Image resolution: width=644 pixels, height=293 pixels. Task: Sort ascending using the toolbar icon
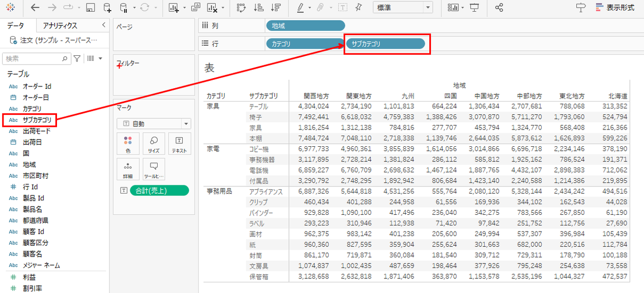(x=259, y=7)
